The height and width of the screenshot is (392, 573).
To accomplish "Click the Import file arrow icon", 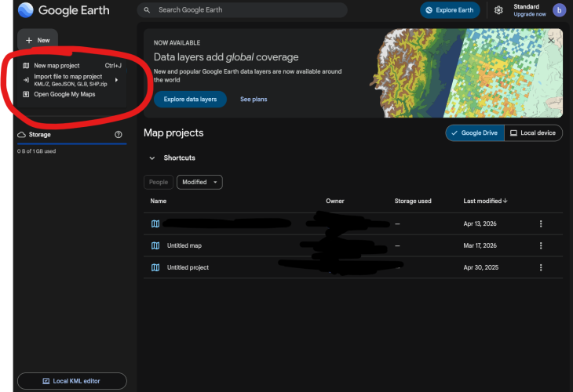I will [26, 80].
